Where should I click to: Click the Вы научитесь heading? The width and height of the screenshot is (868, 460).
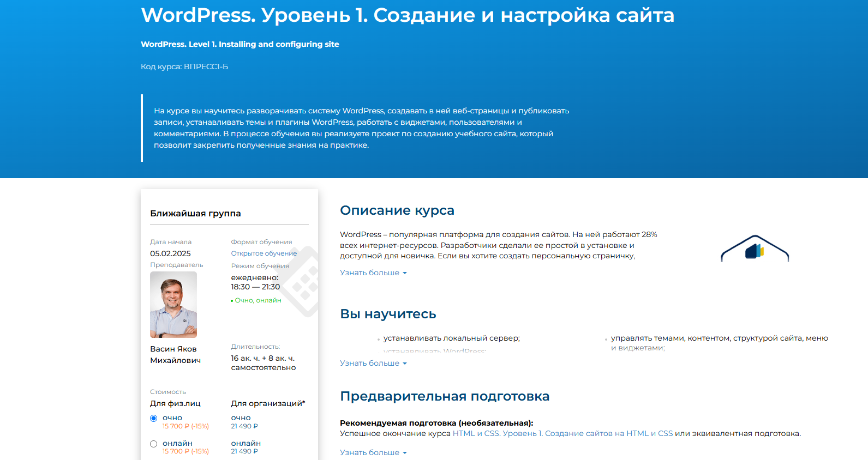(x=388, y=314)
